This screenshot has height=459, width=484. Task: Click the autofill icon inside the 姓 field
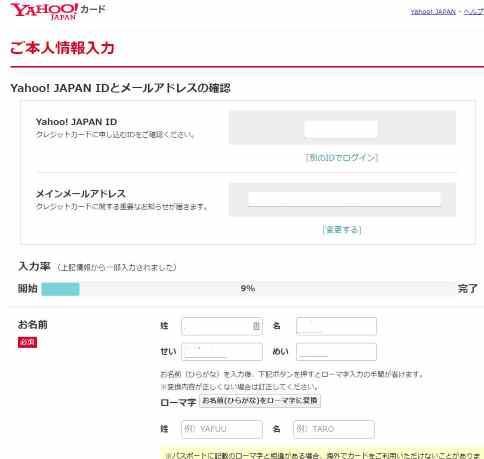point(256,326)
